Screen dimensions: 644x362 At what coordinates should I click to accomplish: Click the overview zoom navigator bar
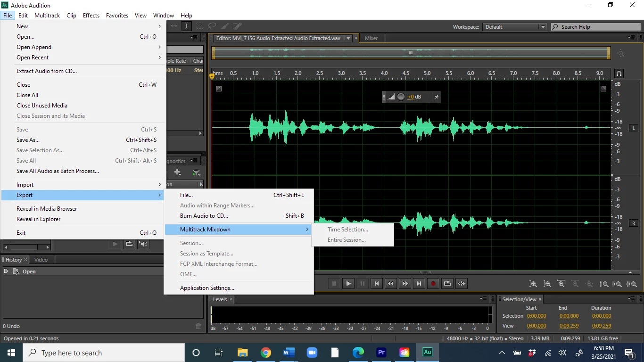coord(411,53)
